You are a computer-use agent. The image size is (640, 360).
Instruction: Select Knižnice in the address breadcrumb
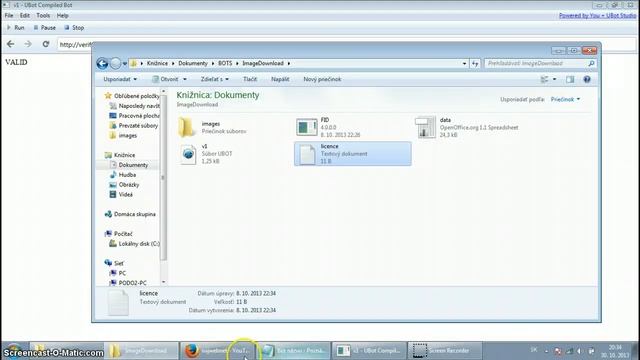tap(157, 63)
